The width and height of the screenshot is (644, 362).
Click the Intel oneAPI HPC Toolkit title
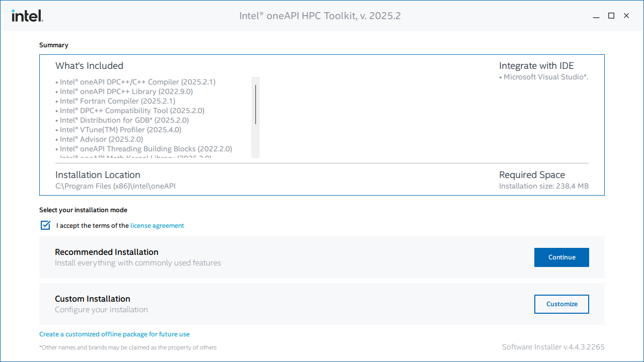[320, 16]
